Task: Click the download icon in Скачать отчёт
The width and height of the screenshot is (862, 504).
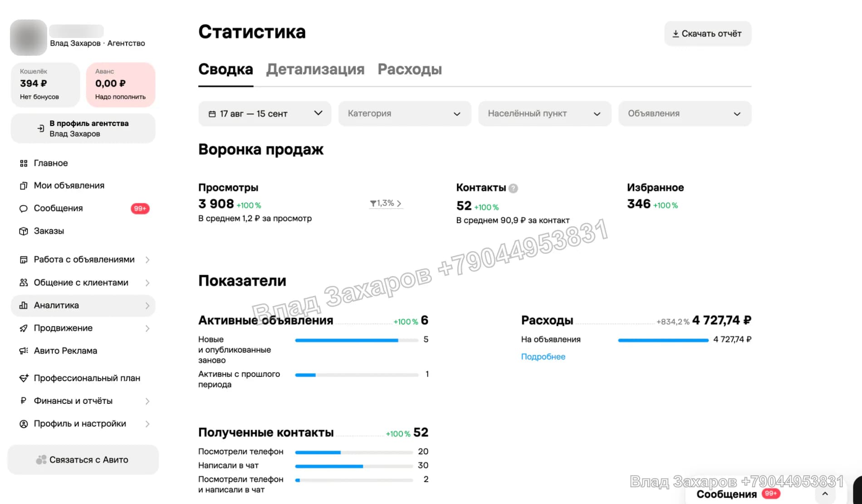Action: pos(676,34)
